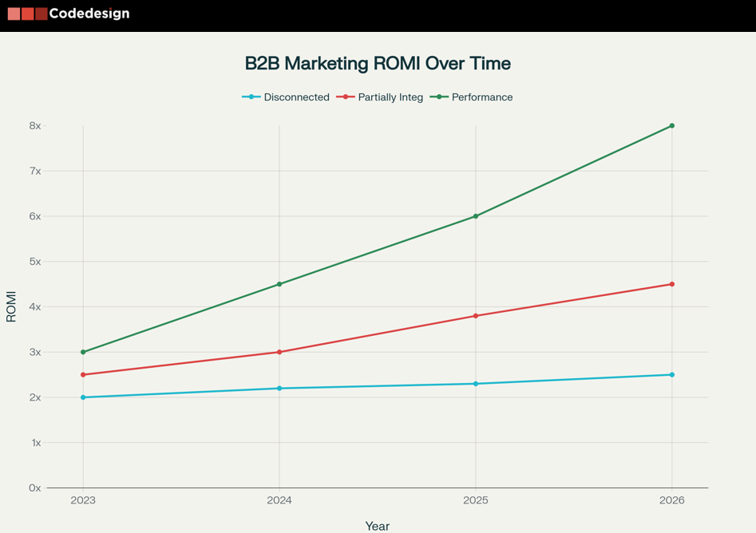Select the red Partially Integ point at 2023
Image resolution: width=756 pixels, height=533 pixels.
tap(83, 375)
